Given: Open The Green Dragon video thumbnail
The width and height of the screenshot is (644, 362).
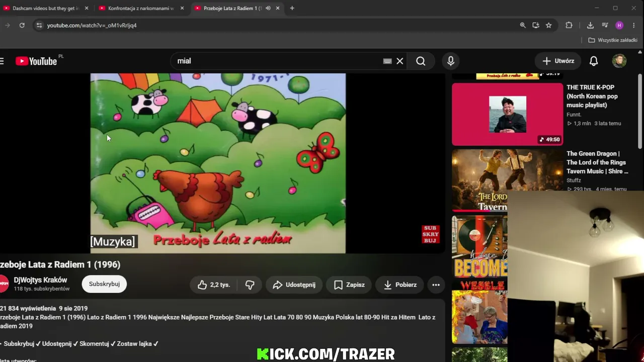Looking at the screenshot, I should click(507, 180).
